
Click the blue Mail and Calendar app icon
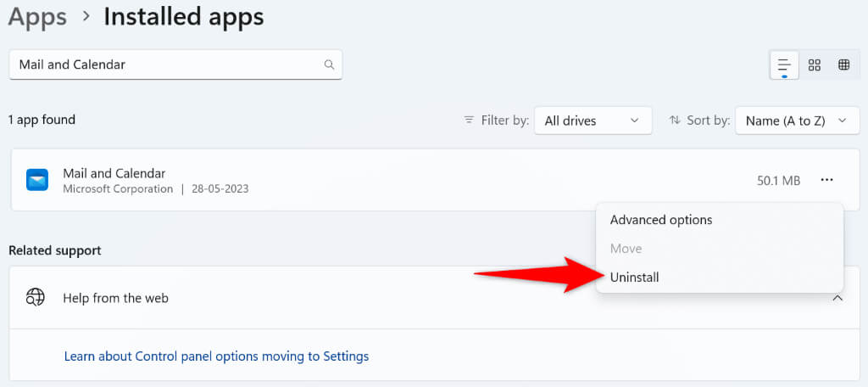click(37, 180)
